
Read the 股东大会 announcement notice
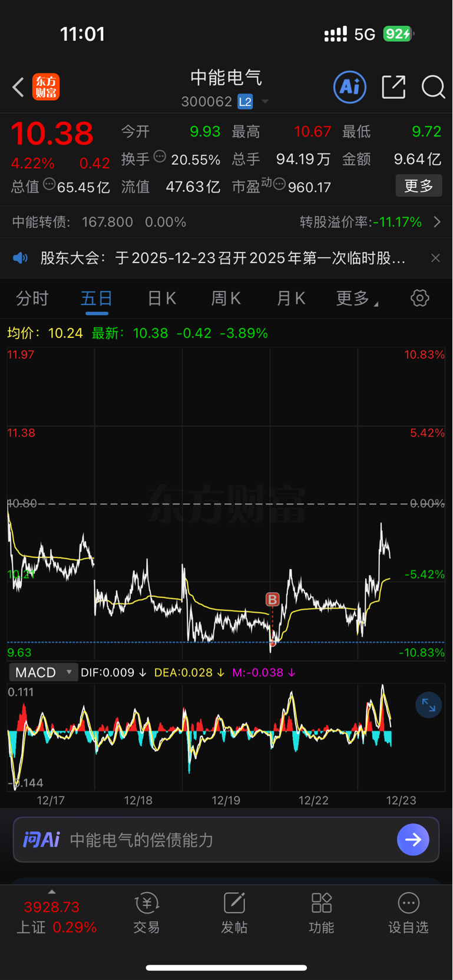(223, 258)
